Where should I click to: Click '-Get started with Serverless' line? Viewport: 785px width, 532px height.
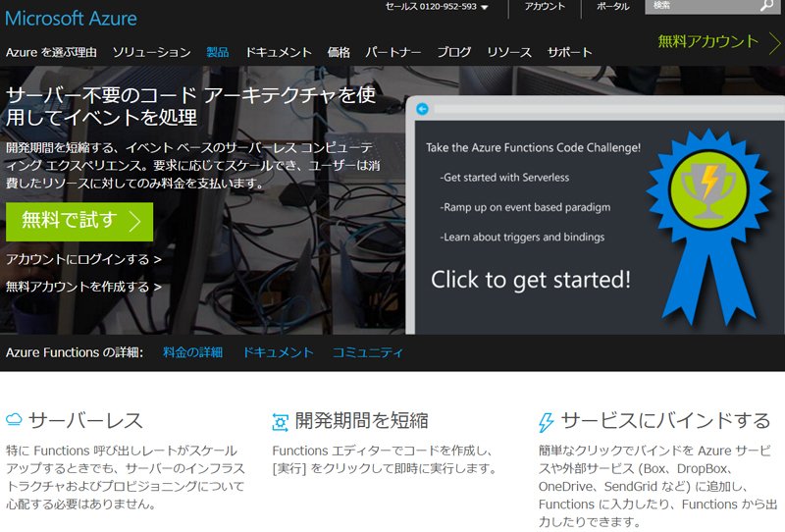[x=504, y=178]
